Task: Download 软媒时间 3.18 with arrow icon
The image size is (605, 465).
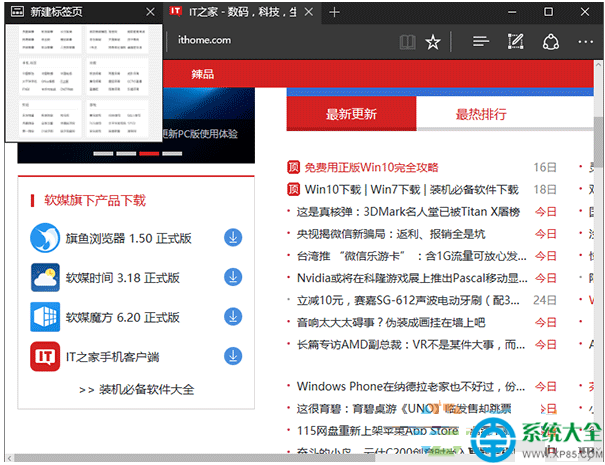Action: (233, 277)
